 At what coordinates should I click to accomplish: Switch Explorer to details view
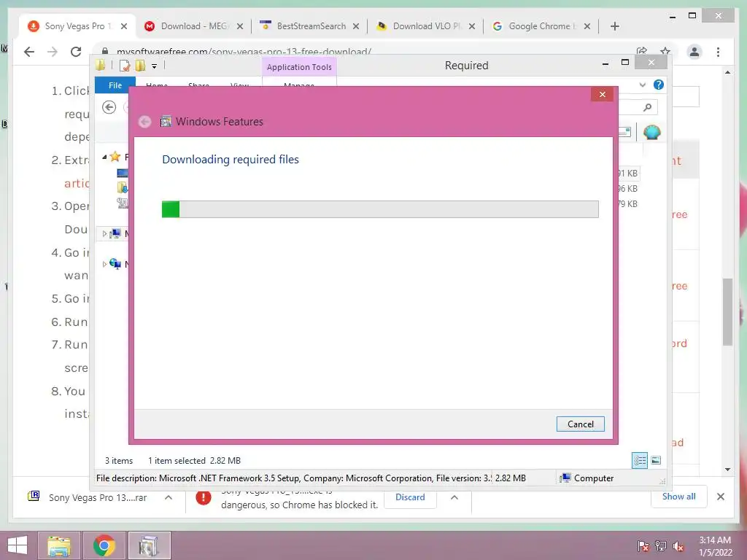pyautogui.click(x=640, y=460)
